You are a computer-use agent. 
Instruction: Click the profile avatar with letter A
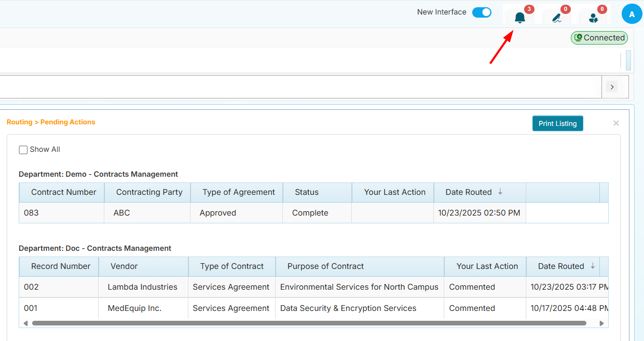(x=632, y=14)
